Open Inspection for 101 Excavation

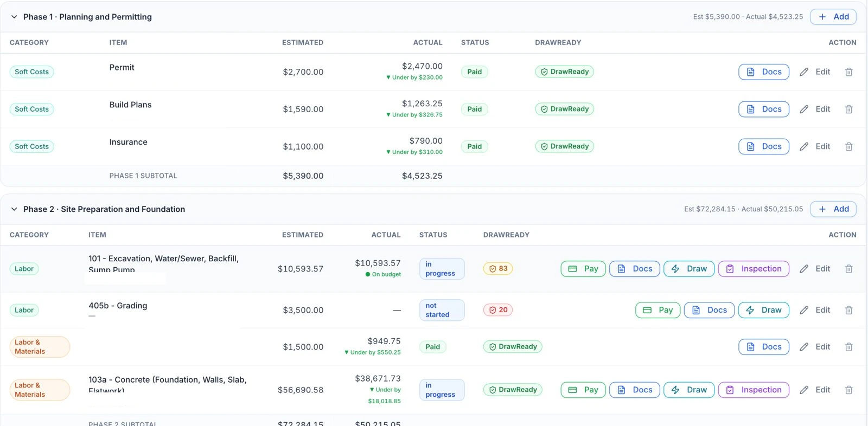(754, 269)
